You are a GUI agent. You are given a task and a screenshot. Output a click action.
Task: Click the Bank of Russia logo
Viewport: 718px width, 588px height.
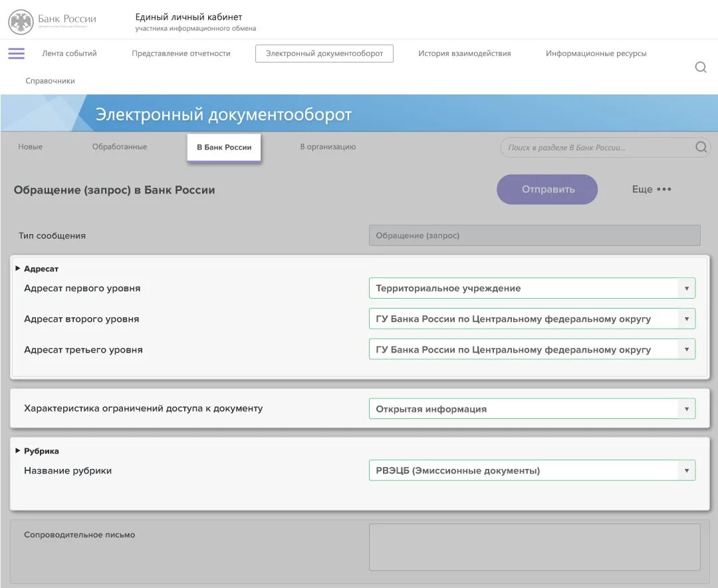pos(53,21)
